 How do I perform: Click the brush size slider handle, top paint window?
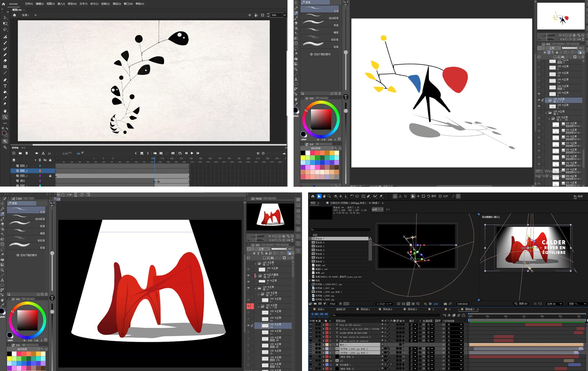coord(346,52)
